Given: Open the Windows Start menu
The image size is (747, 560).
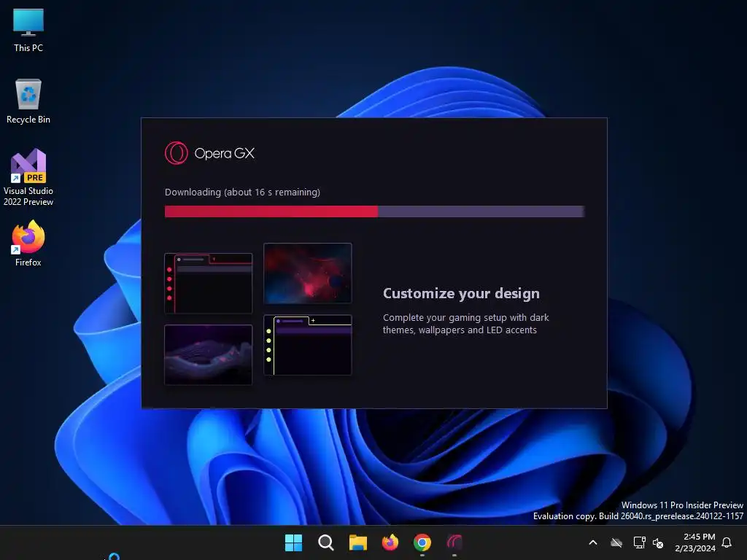Looking at the screenshot, I should coord(293,542).
